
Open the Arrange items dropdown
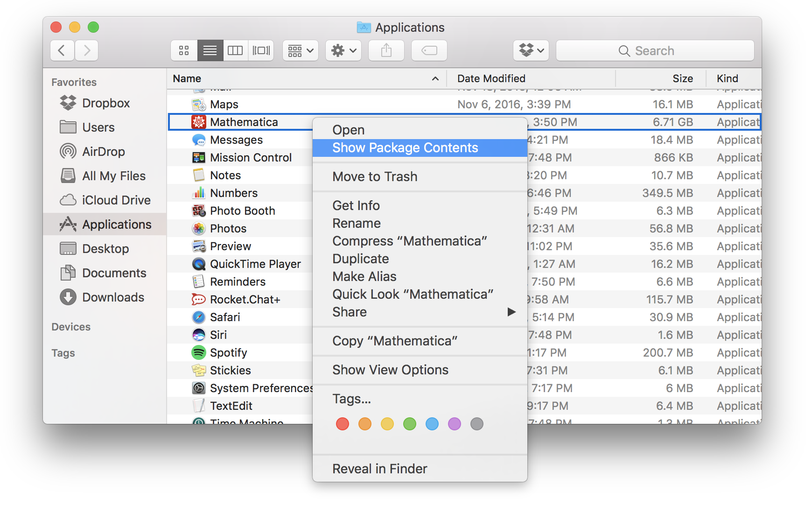(301, 50)
